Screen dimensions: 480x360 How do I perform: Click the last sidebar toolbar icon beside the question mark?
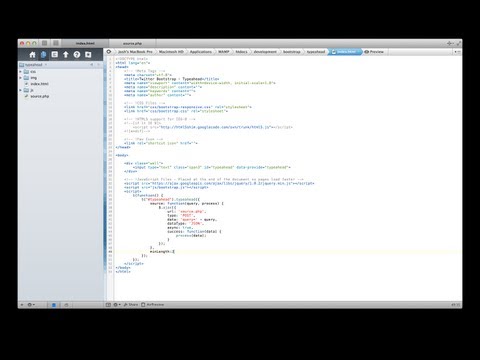coord(88,55)
